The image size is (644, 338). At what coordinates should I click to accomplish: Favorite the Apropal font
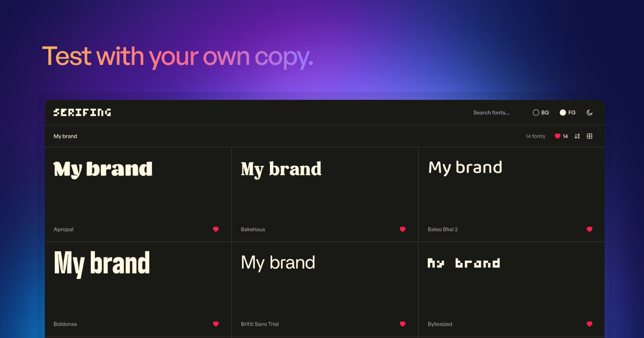tap(216, 229)
